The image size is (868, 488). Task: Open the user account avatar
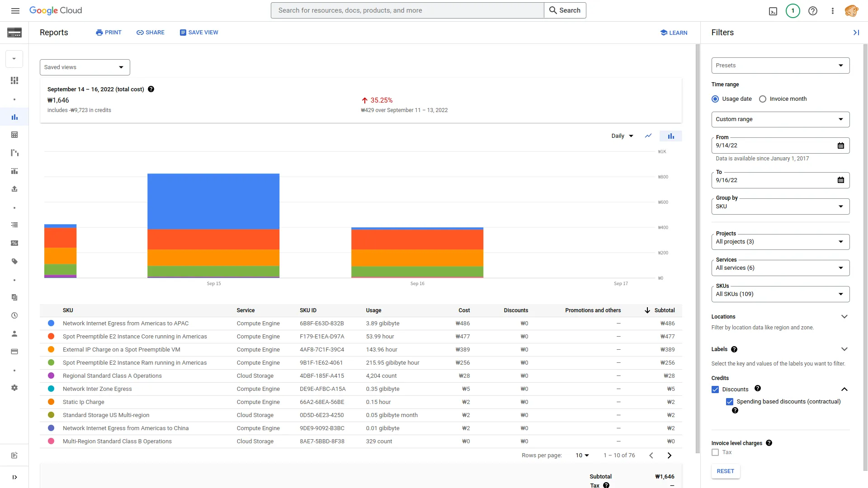(852, 11)
